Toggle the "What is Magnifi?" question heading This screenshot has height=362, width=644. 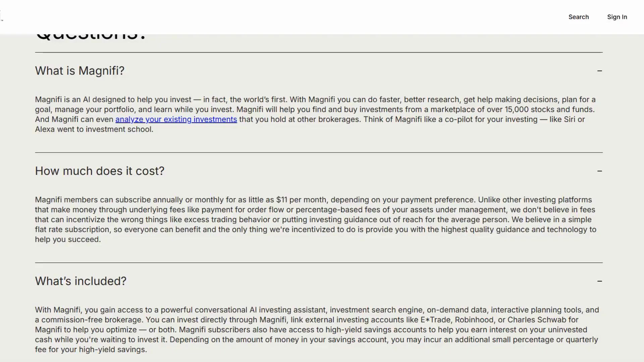click(80, 71)
